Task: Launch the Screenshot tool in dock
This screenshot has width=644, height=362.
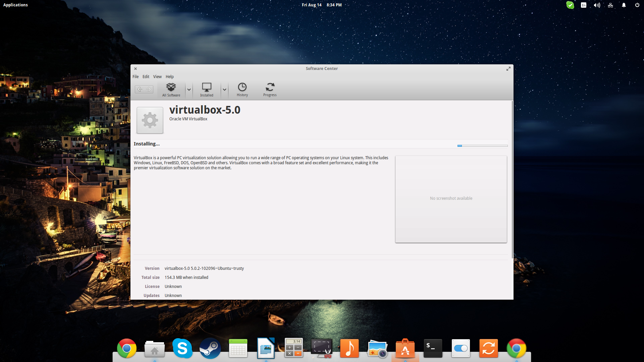Action: click(x=322, y=349)
